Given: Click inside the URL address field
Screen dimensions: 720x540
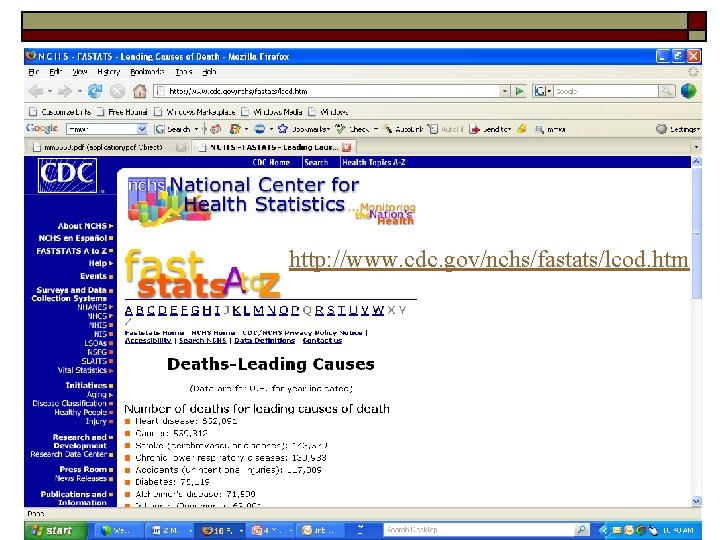Looking at the screenshot, I should [x=326, y=91].
